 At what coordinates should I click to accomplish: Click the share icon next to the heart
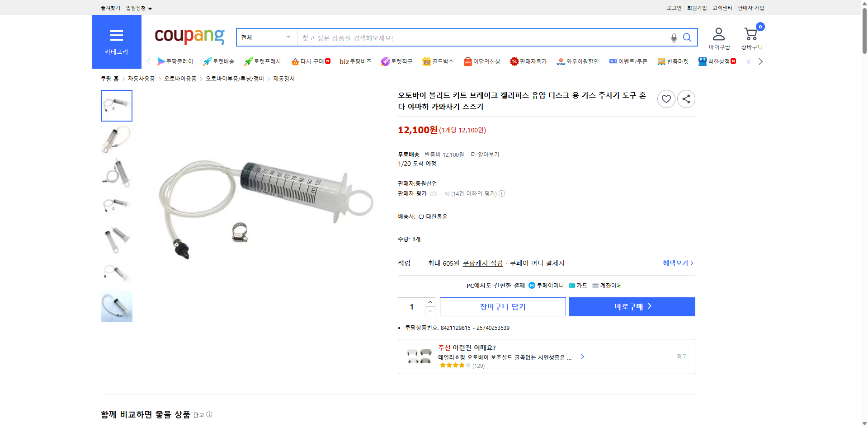(686, 99)
